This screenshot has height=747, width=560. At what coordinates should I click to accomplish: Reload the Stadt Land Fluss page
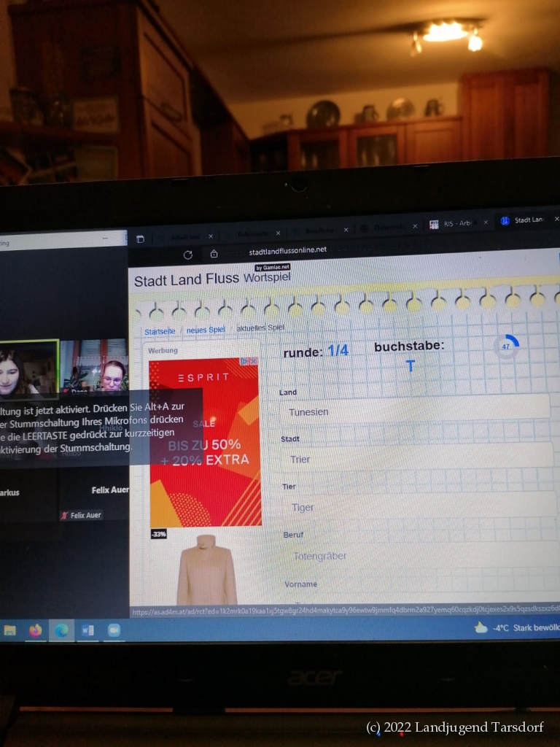188,255
